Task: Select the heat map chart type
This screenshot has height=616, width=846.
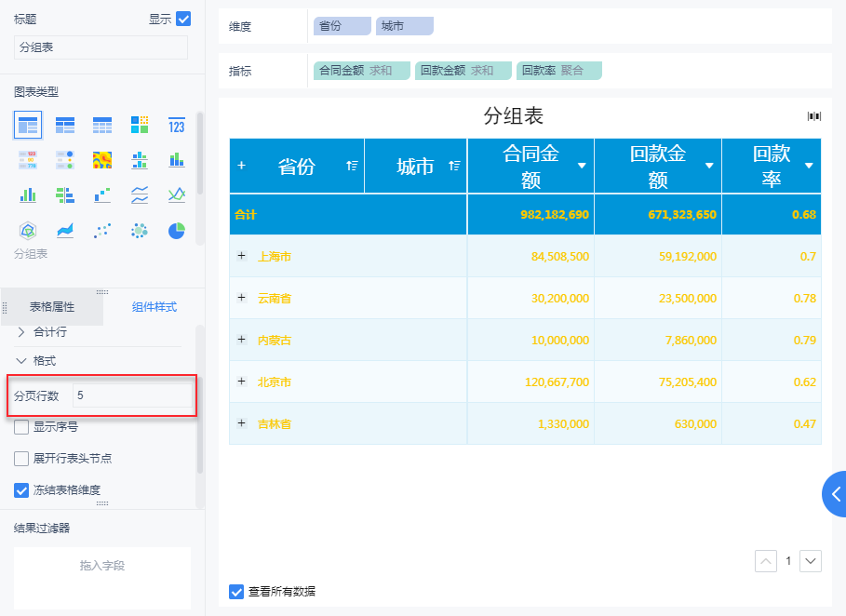Action: coord(102,160)
